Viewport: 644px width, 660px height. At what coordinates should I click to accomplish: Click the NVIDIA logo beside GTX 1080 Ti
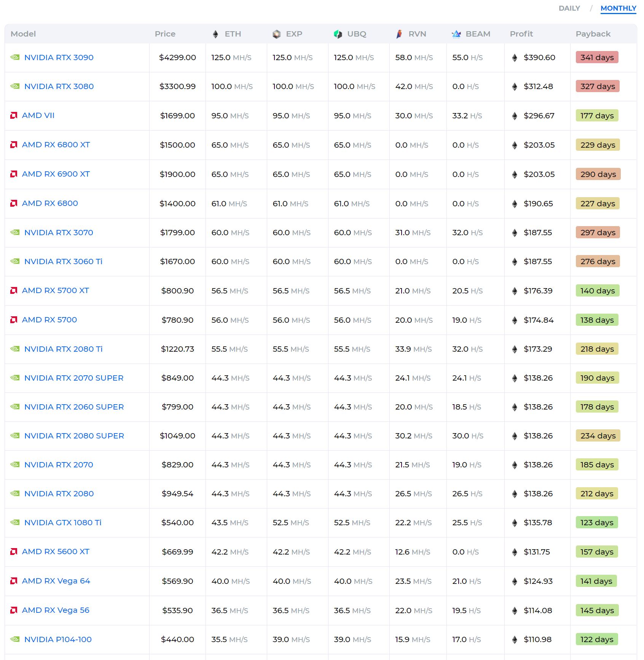pos(15,523)
